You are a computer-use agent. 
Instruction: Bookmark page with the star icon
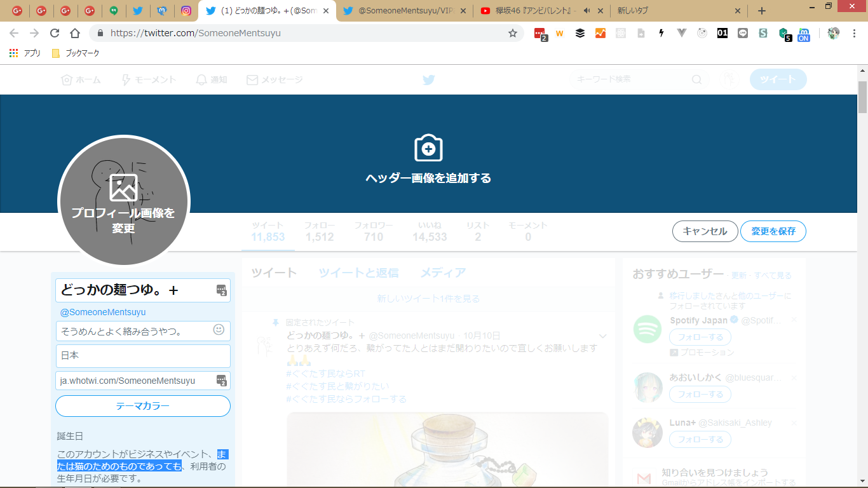click(513, 33)
